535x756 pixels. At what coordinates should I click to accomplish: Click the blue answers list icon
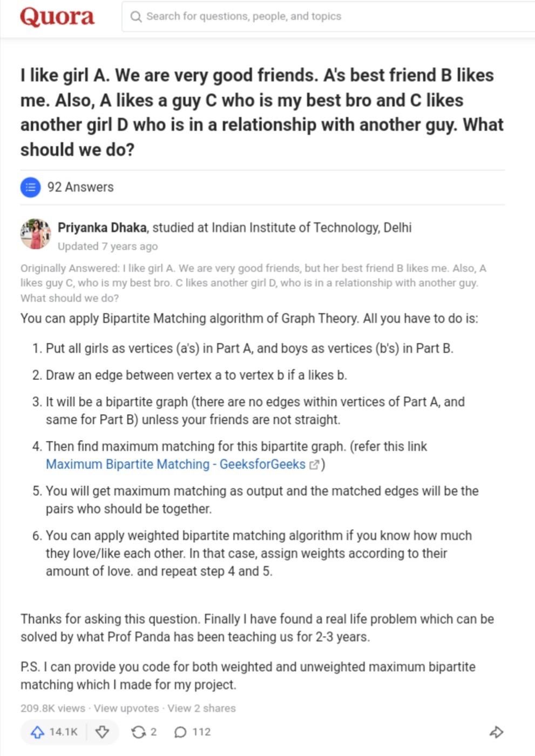click(31, 187)
